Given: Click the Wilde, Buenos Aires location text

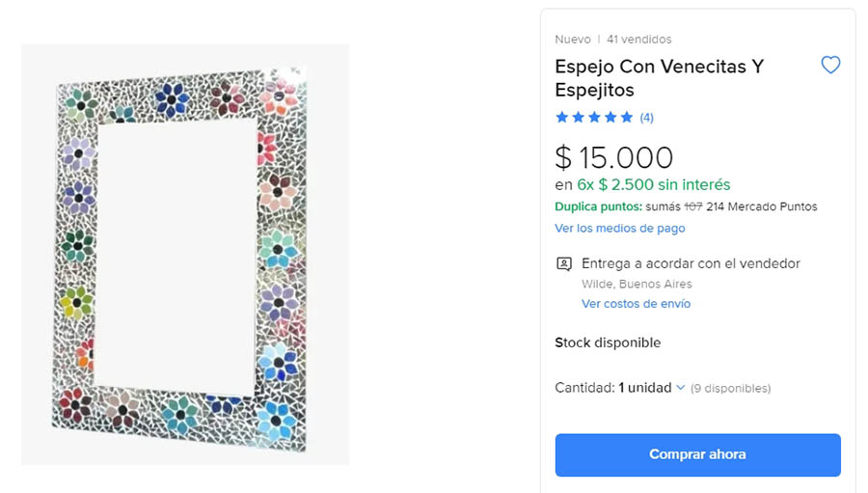Looking at the screenshot, I should pyautogui.click(x=637, y=285).
